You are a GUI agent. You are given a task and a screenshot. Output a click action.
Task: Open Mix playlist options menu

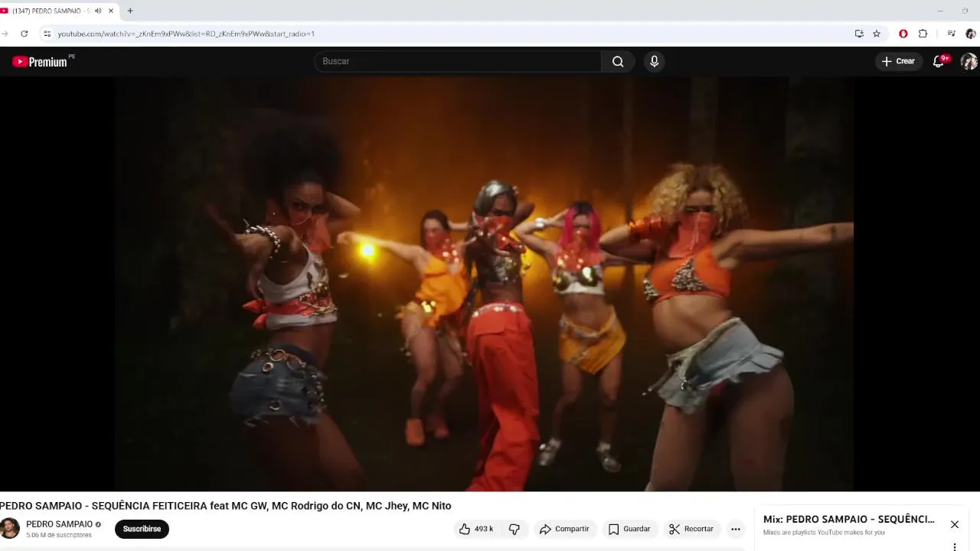pyautogui.click(x=955, y=546)
